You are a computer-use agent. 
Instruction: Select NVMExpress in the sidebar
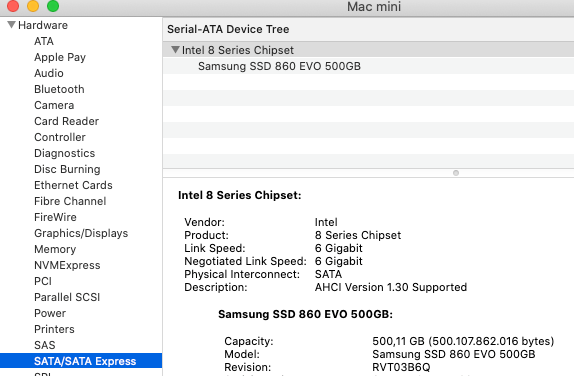pyautogui.click(x=67, y=265)
